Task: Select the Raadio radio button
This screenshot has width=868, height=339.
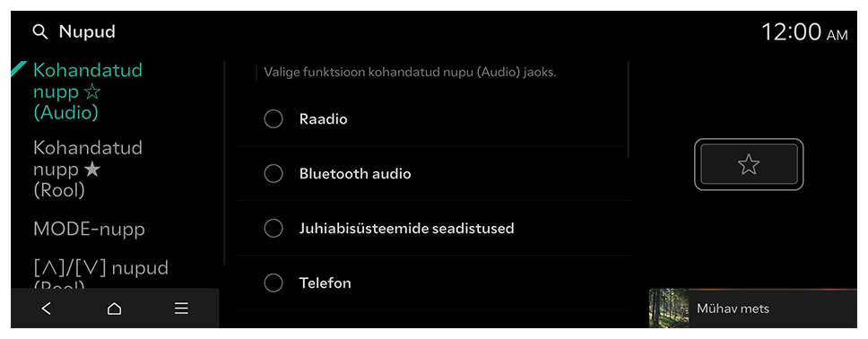Action: (x=273, y=119)
